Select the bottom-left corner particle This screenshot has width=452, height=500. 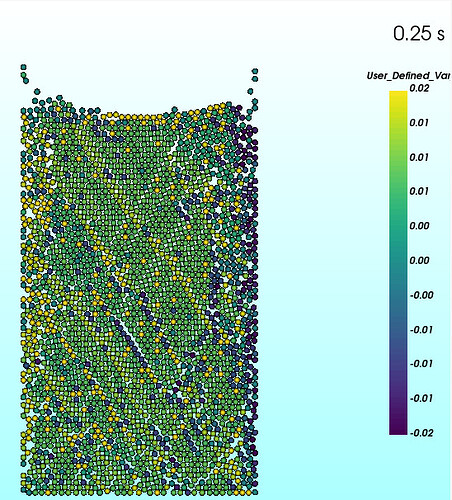24,491
